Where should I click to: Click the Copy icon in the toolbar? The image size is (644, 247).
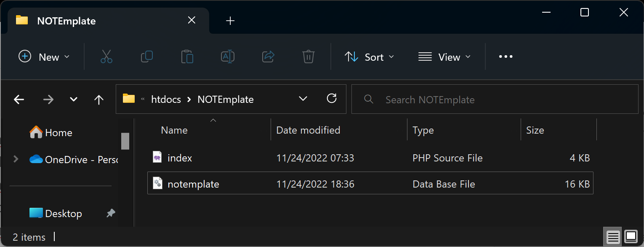[146, 56]
